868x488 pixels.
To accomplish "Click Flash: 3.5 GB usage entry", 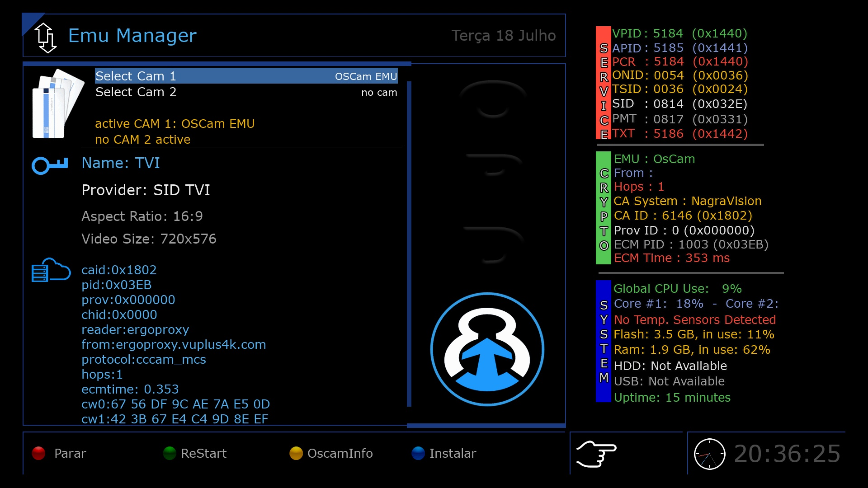I will 694,335.
